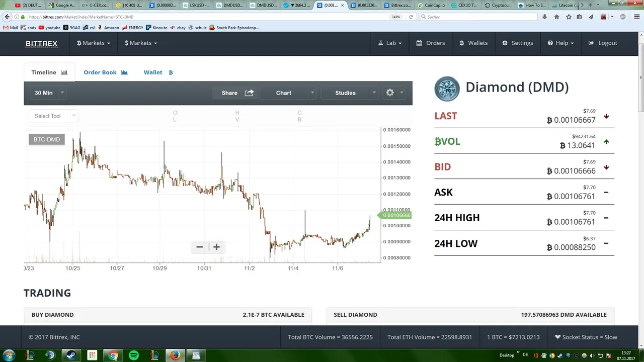Go to Wallets page
The image size is (644, 362).
click(x=473, y=43)
